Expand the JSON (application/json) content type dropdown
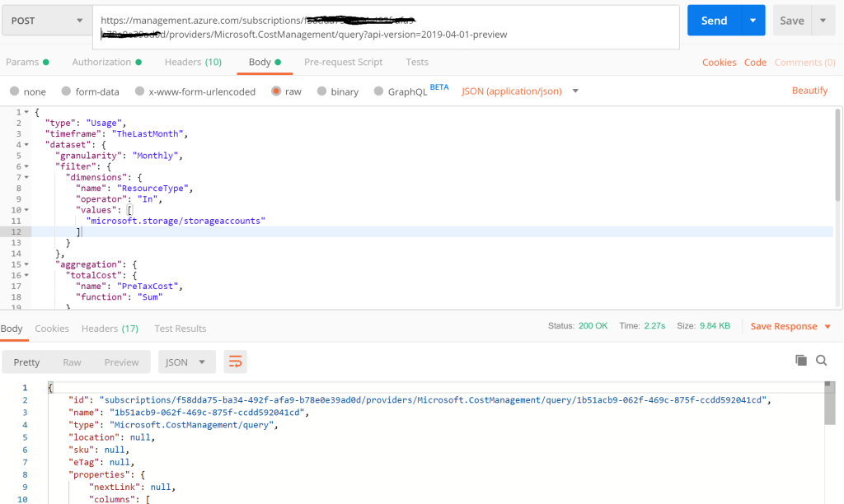 pos(519,91)
